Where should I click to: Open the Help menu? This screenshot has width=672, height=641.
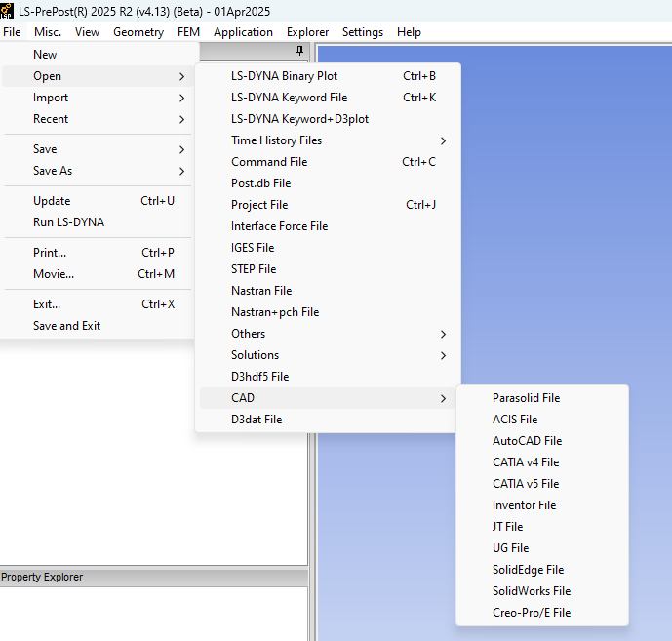coord(409,32)
